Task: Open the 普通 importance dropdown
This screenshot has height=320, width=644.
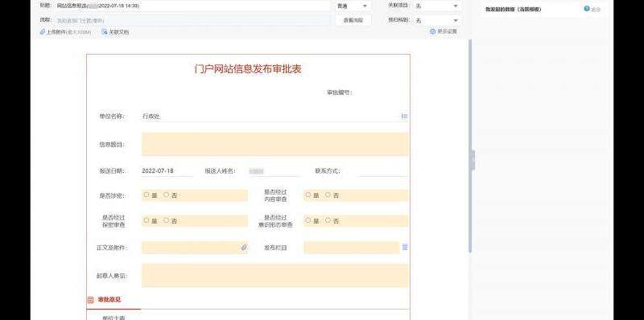Action: [x=353, y=6]
